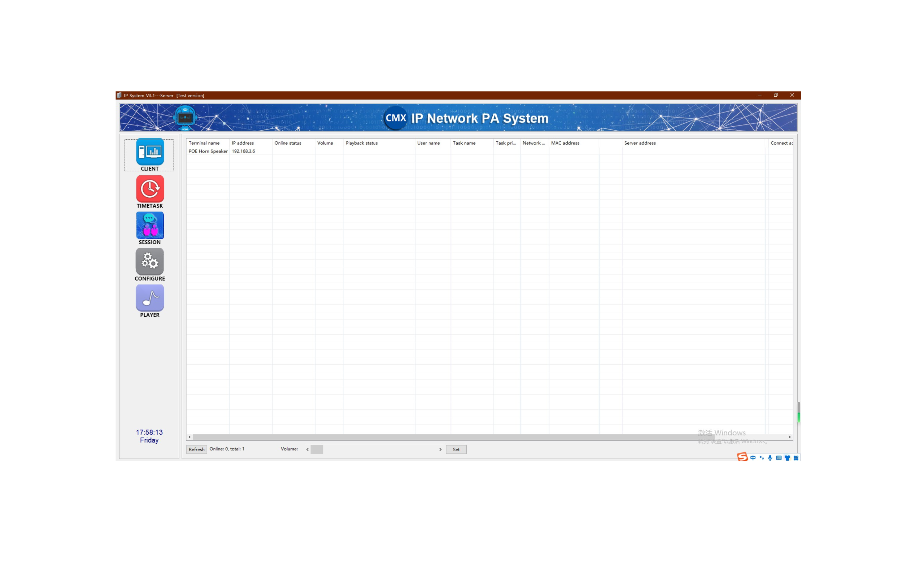
Task: Open the SESSION chat icon
Action: click(x=150, y=225)
